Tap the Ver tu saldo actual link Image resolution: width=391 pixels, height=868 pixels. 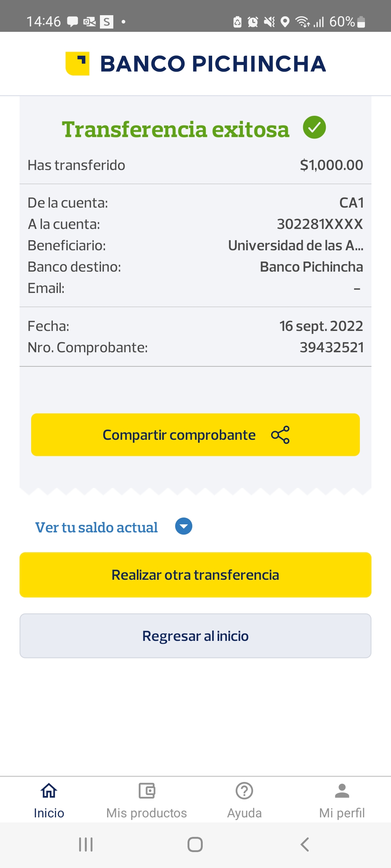point(96,528)
